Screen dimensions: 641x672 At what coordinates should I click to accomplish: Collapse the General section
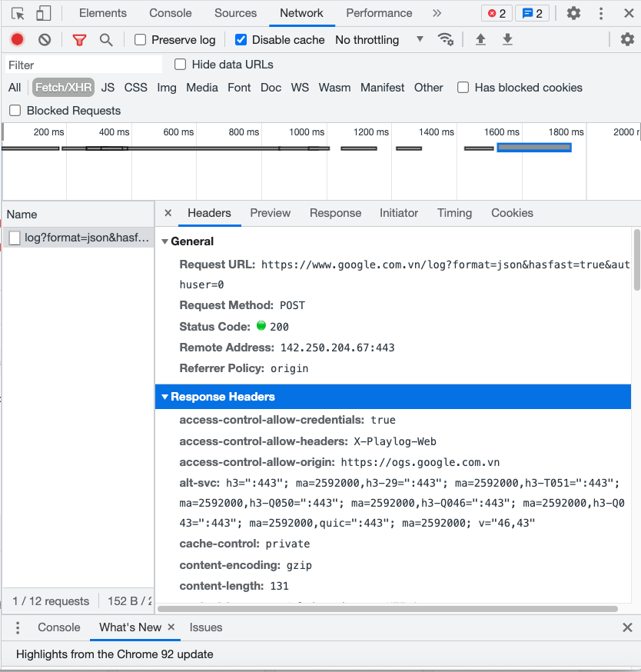[164, 241]
